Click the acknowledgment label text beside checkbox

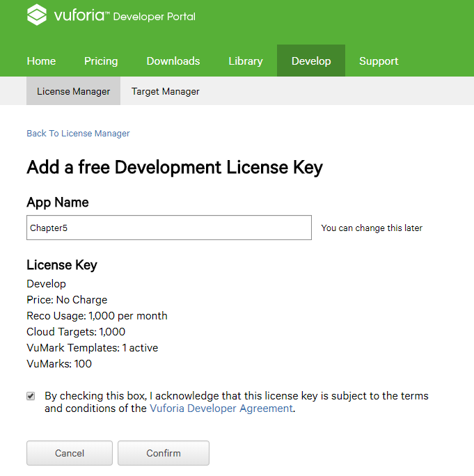point(236,402)
